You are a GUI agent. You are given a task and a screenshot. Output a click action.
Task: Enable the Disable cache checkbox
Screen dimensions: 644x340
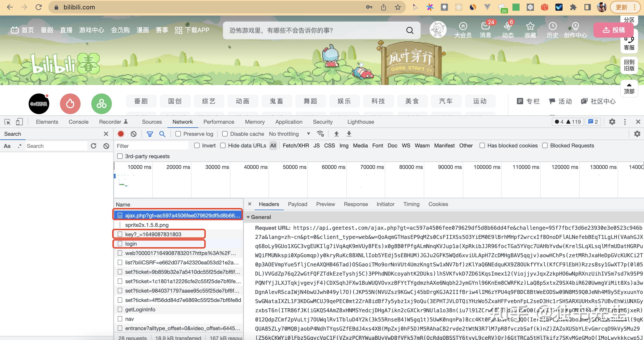coord(224,134)
